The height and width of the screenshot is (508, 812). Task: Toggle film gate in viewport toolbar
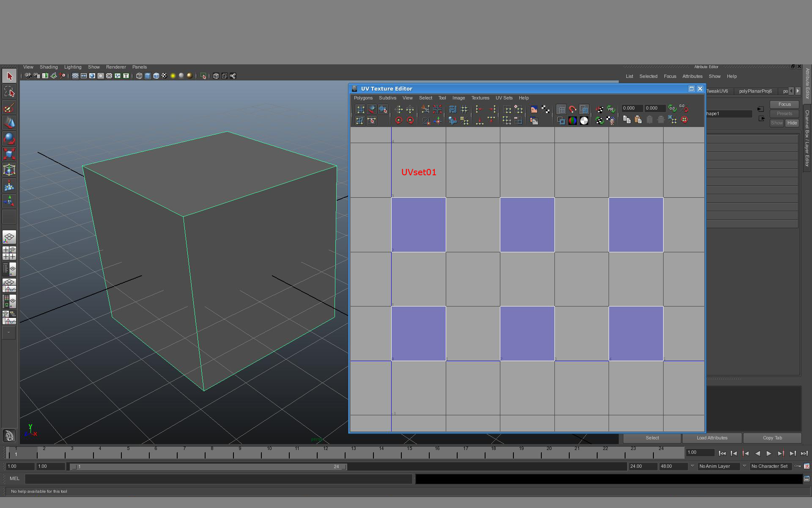click(84, 76)
